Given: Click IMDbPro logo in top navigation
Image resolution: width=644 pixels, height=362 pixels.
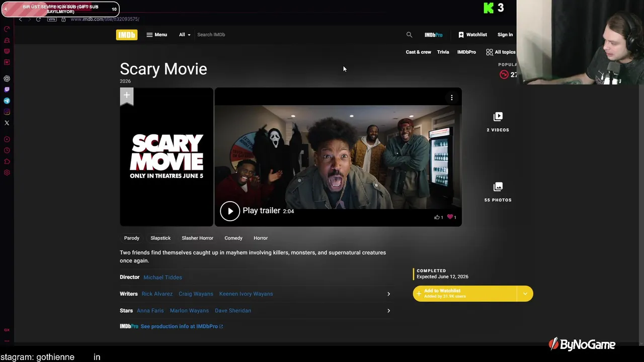Looking at the screenshot, I should pyautogui.click(x=433, y=35).
